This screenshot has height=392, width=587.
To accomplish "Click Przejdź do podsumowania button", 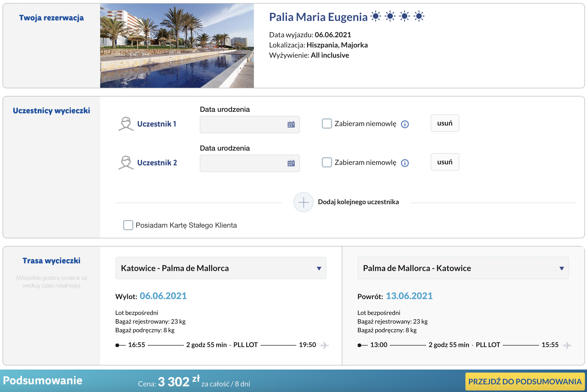I will click(525, 382).
